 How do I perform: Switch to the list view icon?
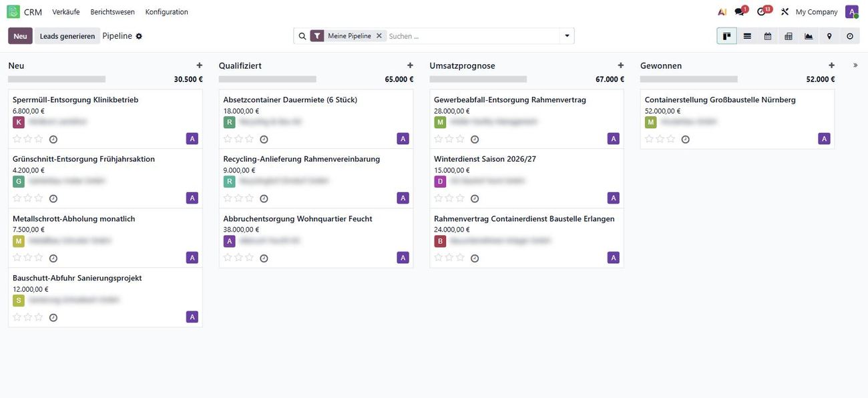(x=747, y=36)
